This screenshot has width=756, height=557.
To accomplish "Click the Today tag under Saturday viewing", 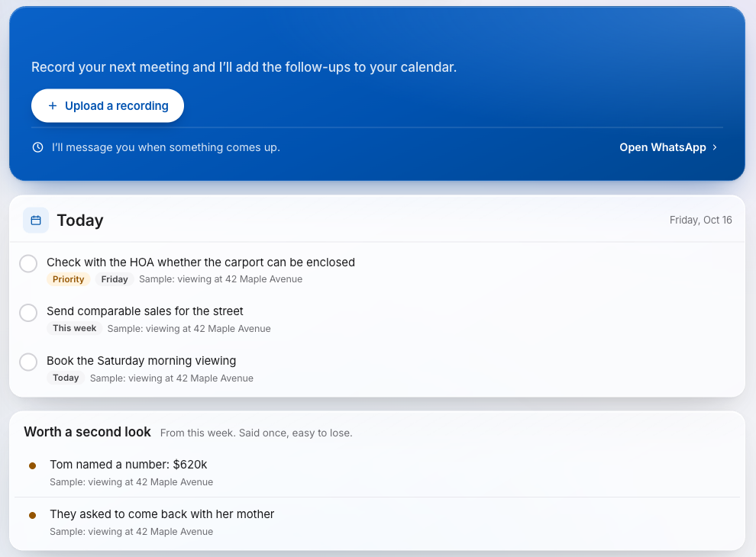I will (x=66, y=378).
